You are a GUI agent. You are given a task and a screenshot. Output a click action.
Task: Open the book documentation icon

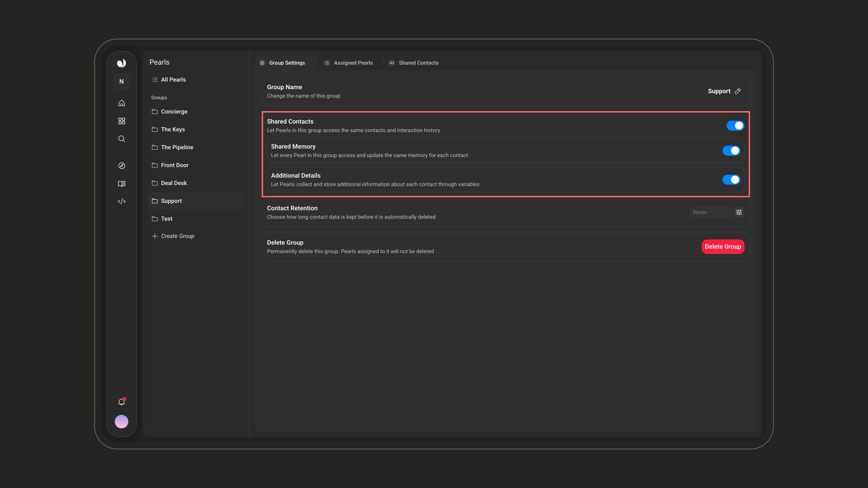pyautogui.click(x=122, y=184)
